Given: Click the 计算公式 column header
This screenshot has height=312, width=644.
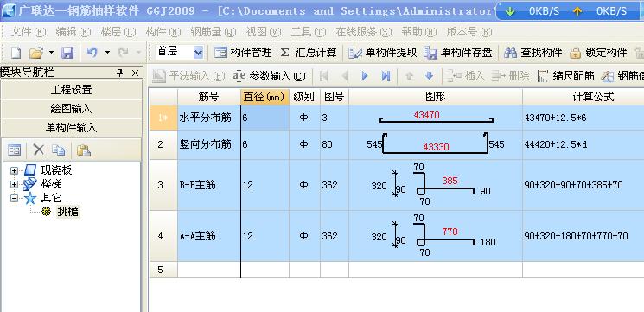Looking at the screenshot, I should pos(583,97).
